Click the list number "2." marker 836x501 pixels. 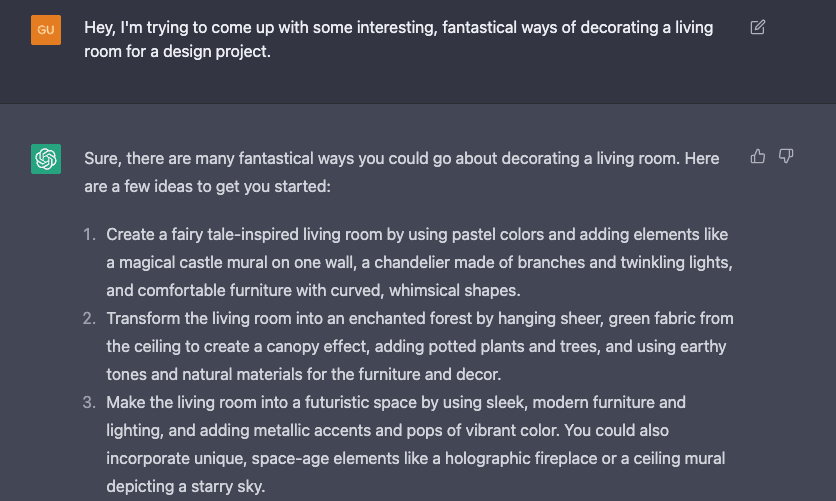pos(89,319)
